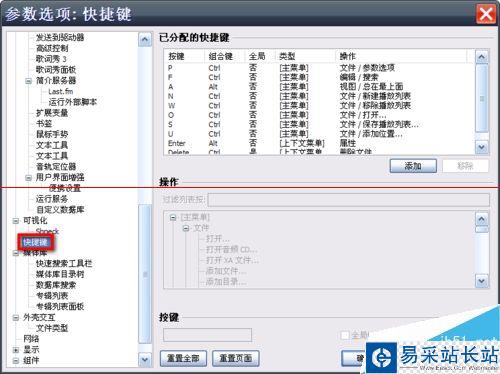Select the Enter Alt 属性 row
Image resolution: width=500 pixels, height=374 pixels.
click(319, 143)
